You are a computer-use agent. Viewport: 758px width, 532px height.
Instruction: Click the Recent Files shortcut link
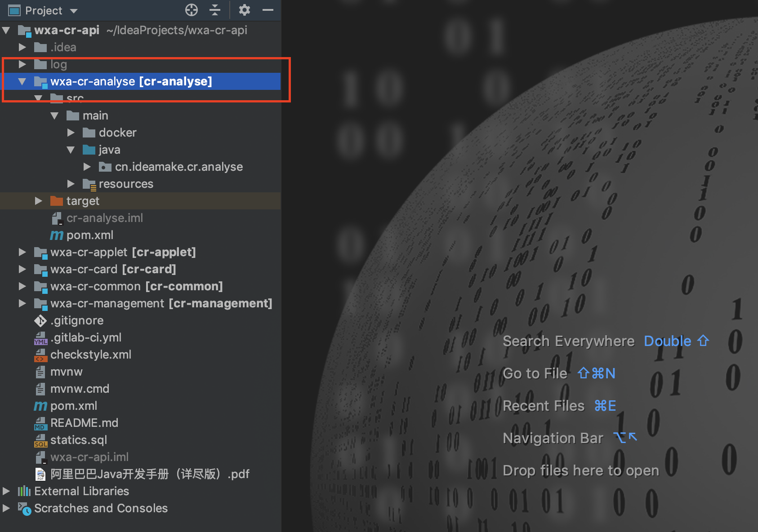click(543, 406)
